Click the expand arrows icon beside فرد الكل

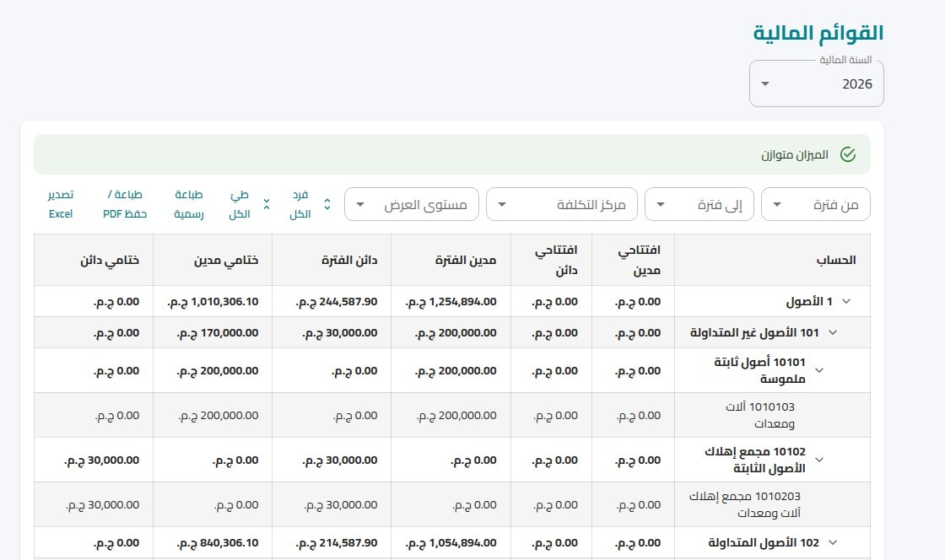(327, 204)
